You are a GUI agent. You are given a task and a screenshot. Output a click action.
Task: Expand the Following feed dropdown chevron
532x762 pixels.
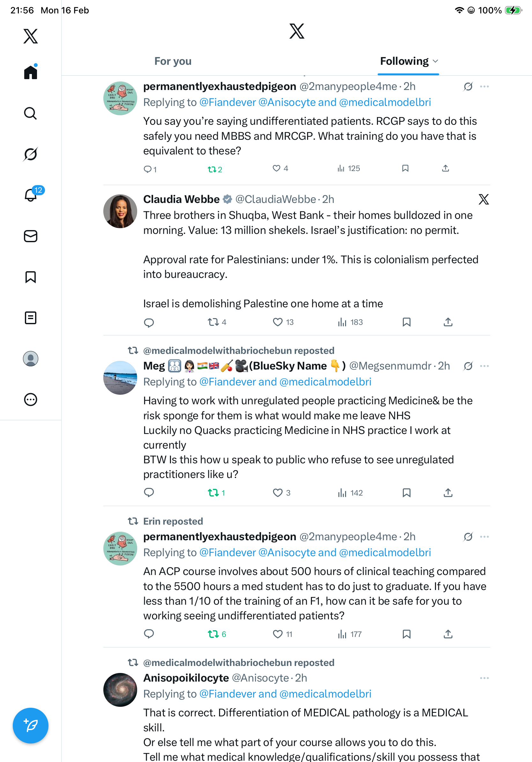pyautogui.click(x=435, y=61)
